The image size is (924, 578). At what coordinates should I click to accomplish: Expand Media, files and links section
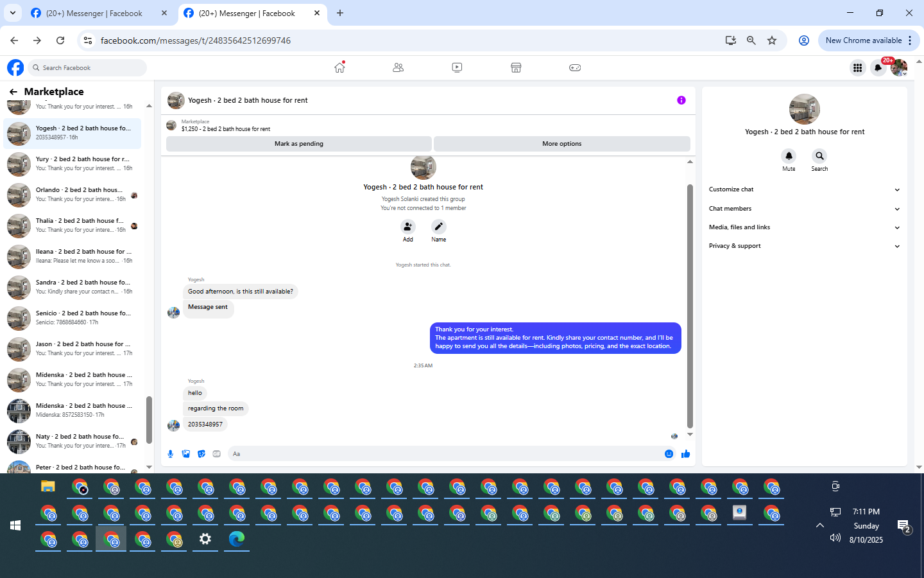[x=804, y=227]
